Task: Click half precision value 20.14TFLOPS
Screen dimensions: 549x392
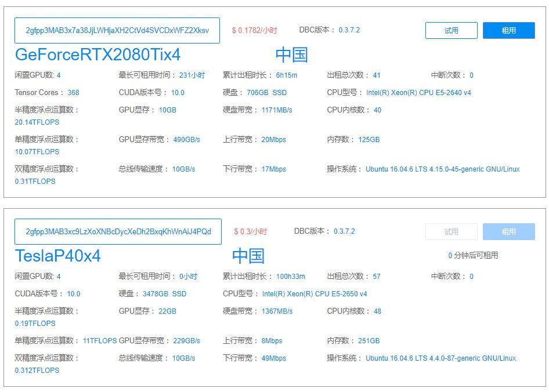Action: point(37,122)
